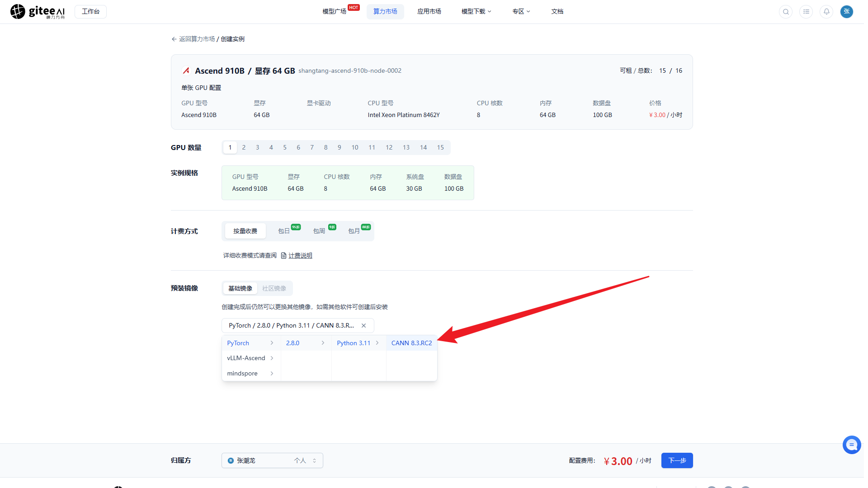Click the 下一步 button

click(x=677, y=460)
